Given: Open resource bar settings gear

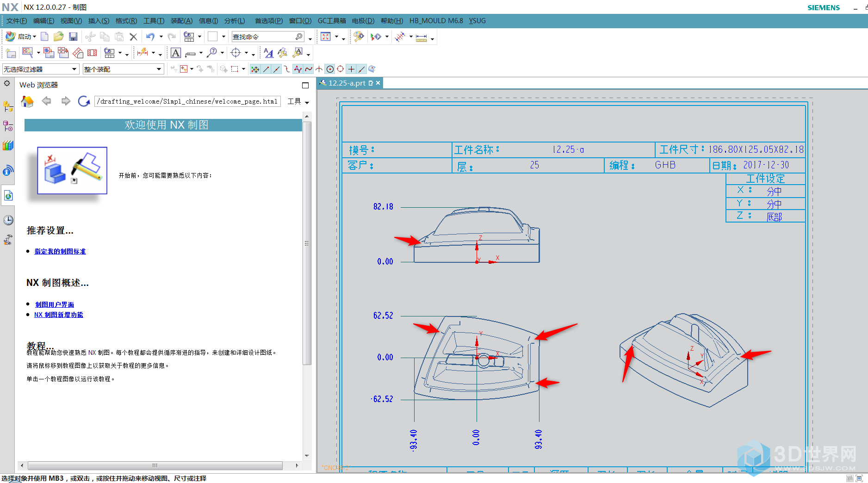Looking at the screenshot, I should (7, 83).
